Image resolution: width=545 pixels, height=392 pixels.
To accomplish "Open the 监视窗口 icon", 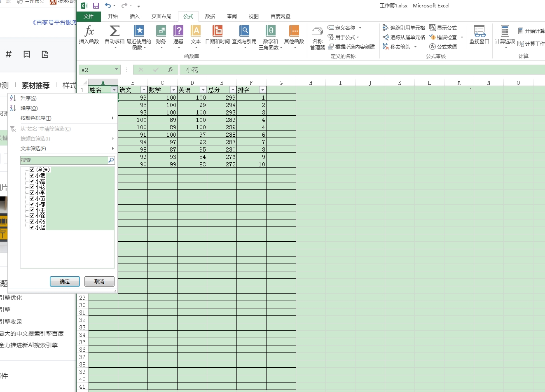I will point(480,31).
